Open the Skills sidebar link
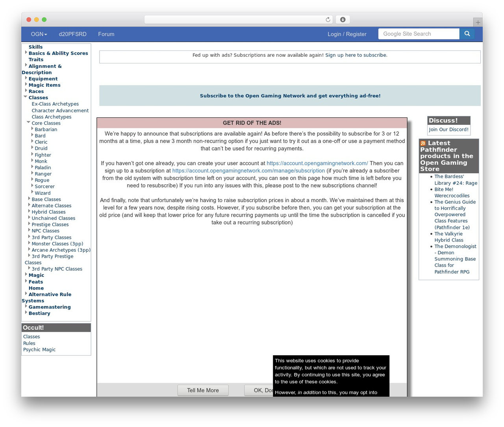This screenshot has height=427, width=504. click(x=35, y=47)
